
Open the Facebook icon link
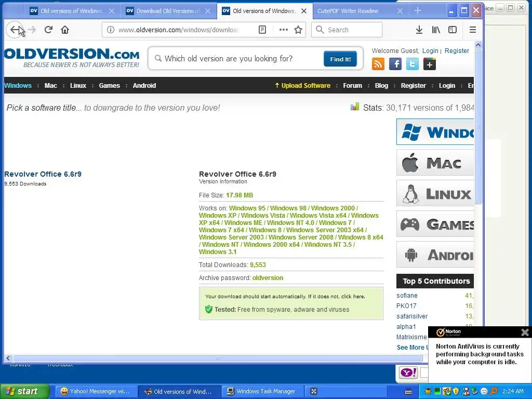coord(395,64)
